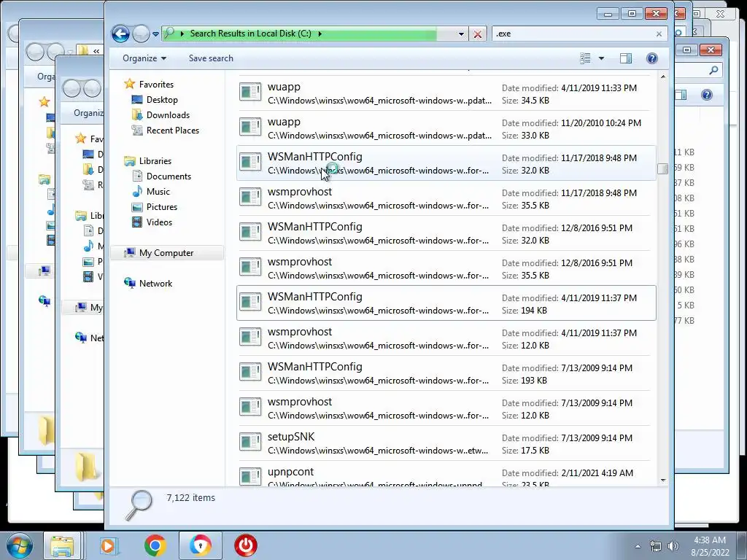Open the red power button app on taskbar
Viewport: 747px width, 560px height.
tap(245, 545)
